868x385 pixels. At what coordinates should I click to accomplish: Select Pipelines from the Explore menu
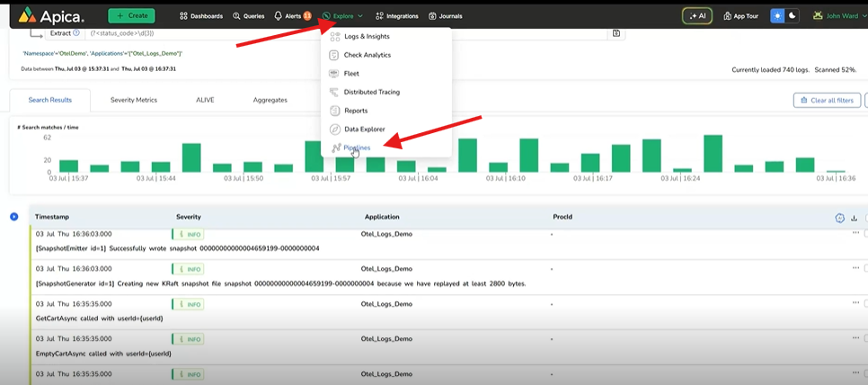click(357, 148)
